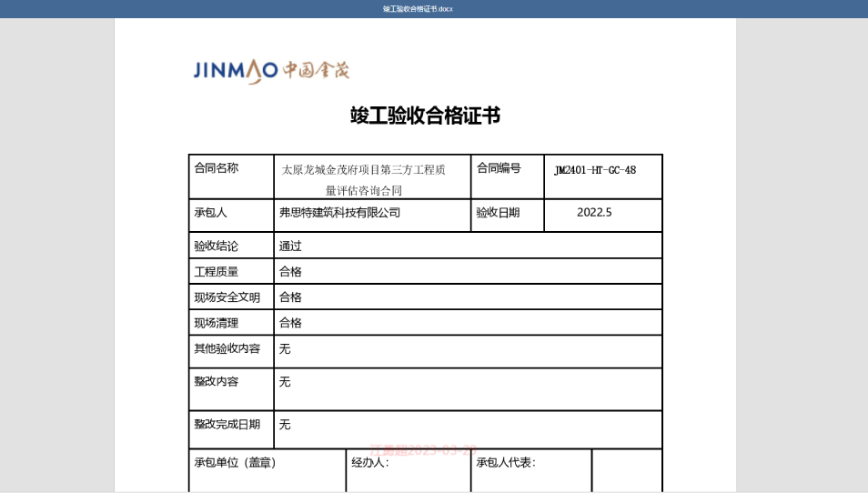The width and height of the screenshot is (868, 493).
Task: Select the 现场安全文明 label cell
Action: (x=227, y=297)
